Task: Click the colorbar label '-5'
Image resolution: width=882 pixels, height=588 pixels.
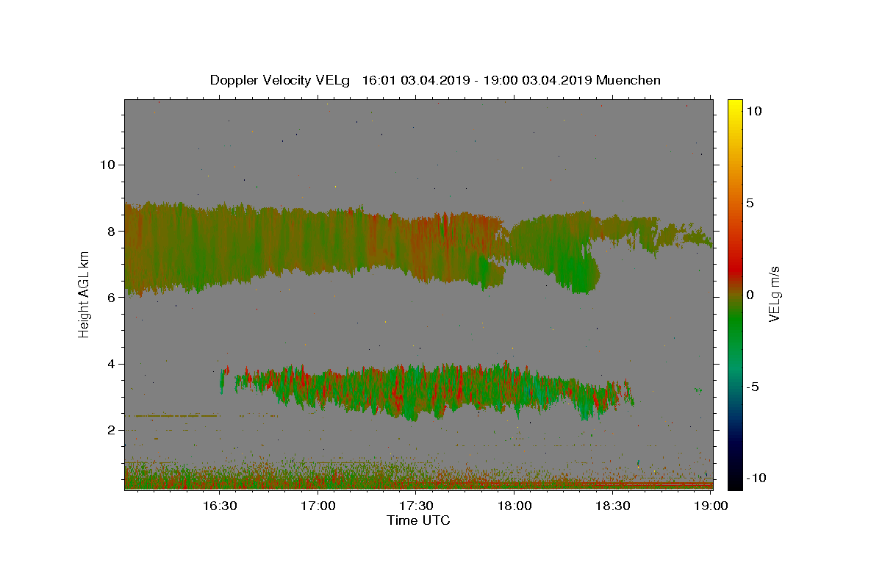Action: point(753,387)
